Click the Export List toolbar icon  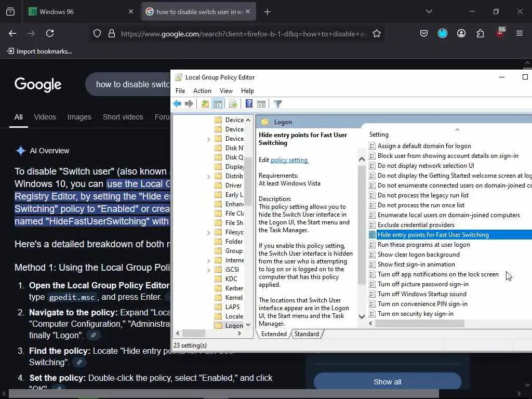click(233, 104)
